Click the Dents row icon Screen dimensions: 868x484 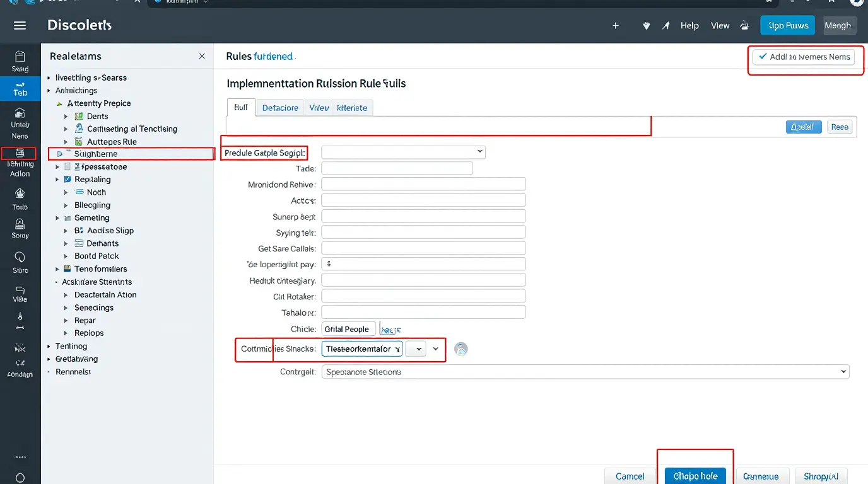pyautogui.click(x=79, y=116)
